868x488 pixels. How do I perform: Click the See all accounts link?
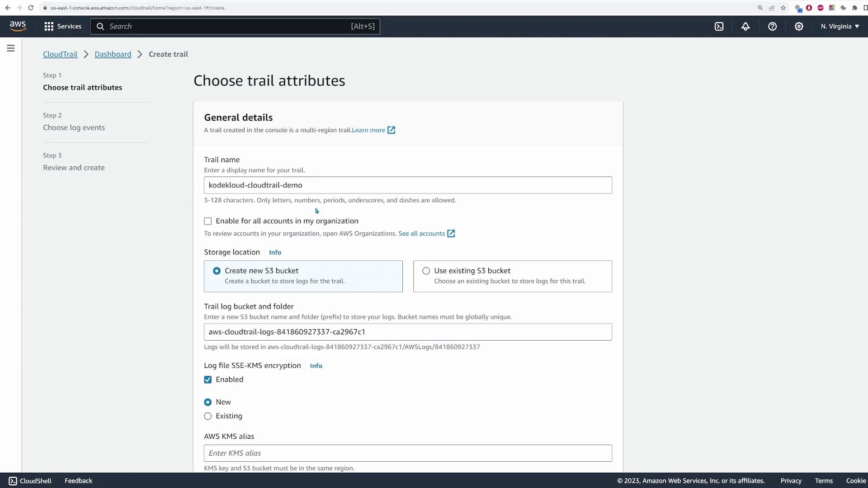pyautogui.click(x=421, y=234)
